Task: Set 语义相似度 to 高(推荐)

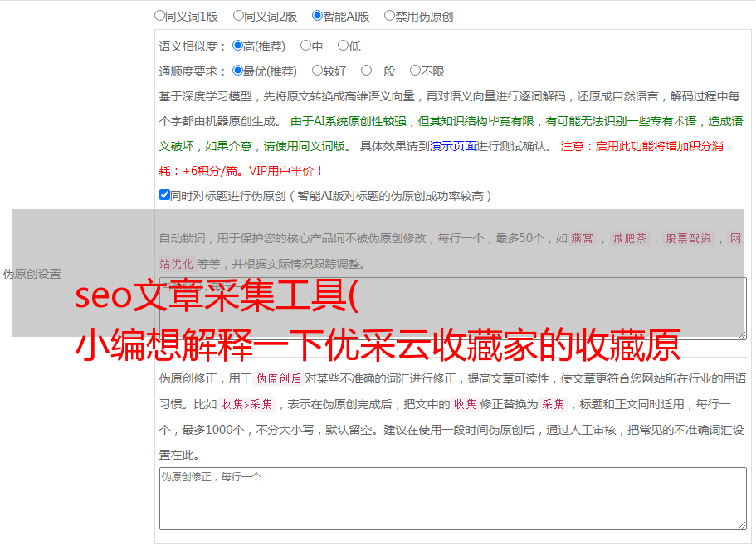Action: pos(237,46)
